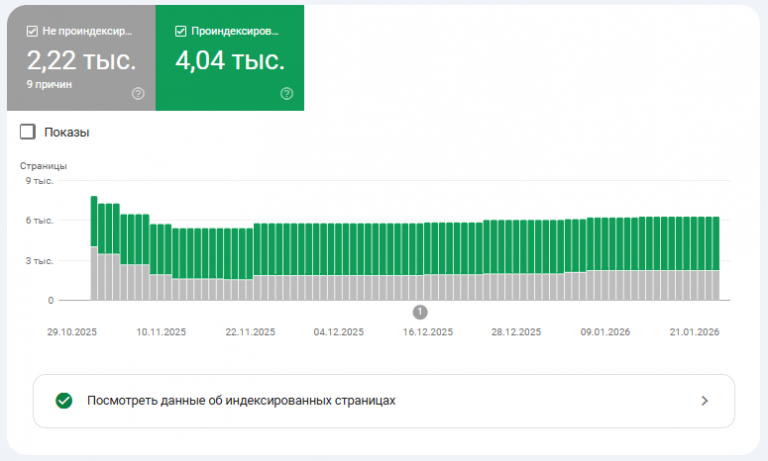
Task: Click the 29.10.2025 date label
Action: [72, 332]
